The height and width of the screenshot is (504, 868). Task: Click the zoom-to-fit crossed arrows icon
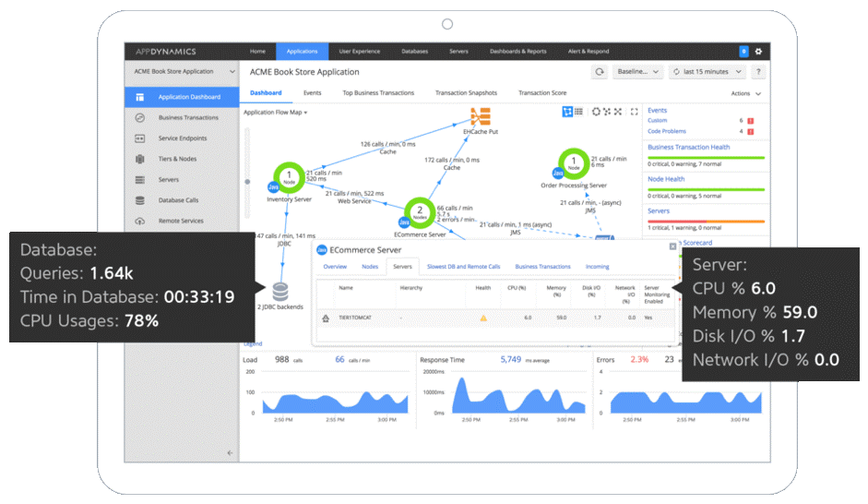[x=618, y=112]
